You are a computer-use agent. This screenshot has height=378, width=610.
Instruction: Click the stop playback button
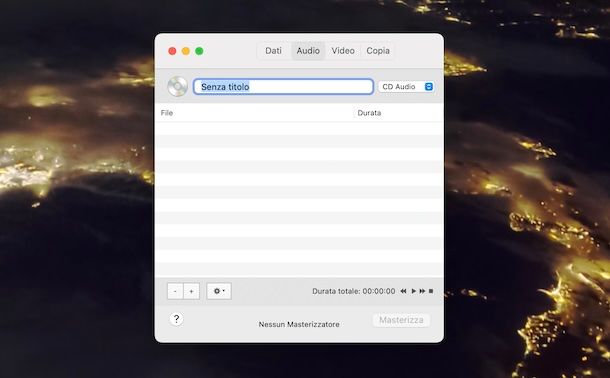tap(431, 291)
